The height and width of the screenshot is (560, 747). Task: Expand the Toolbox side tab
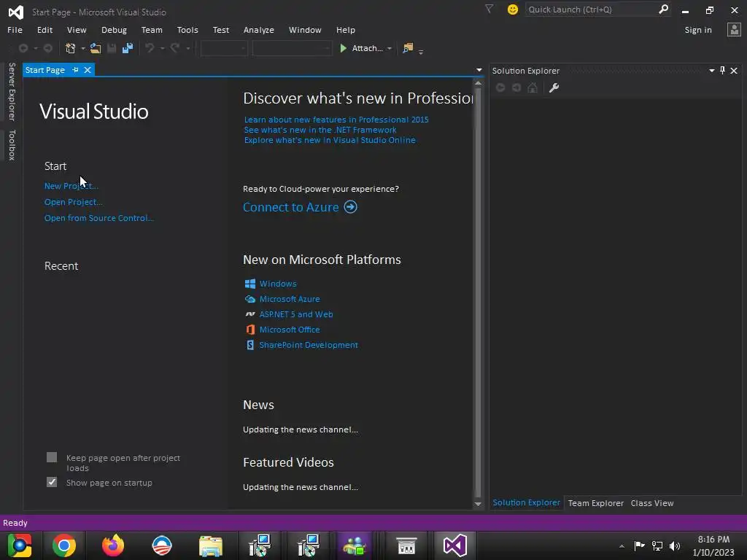(x=12, y=145)
